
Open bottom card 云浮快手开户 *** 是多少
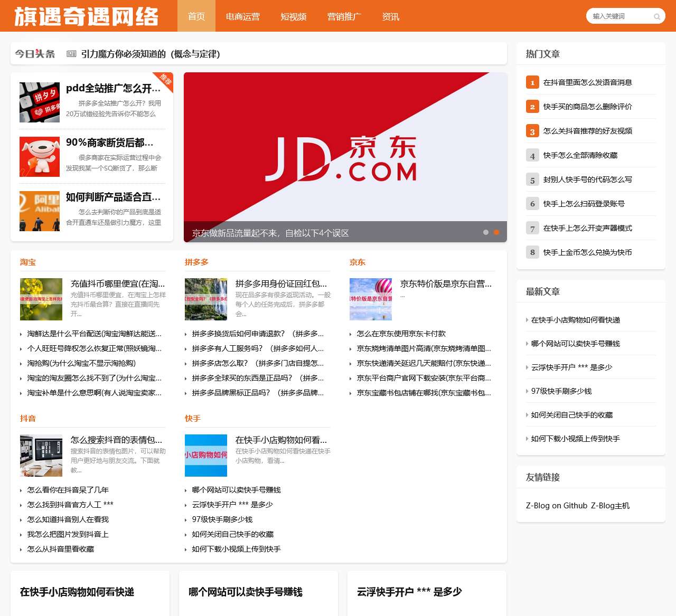pyautogui.click(x=409, y=592)
